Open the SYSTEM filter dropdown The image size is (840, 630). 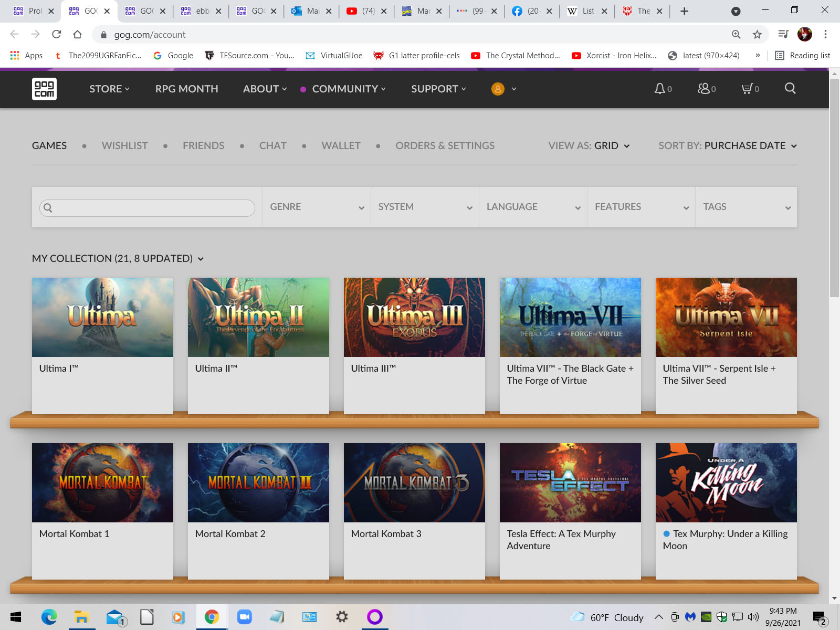tap(425, 207)
